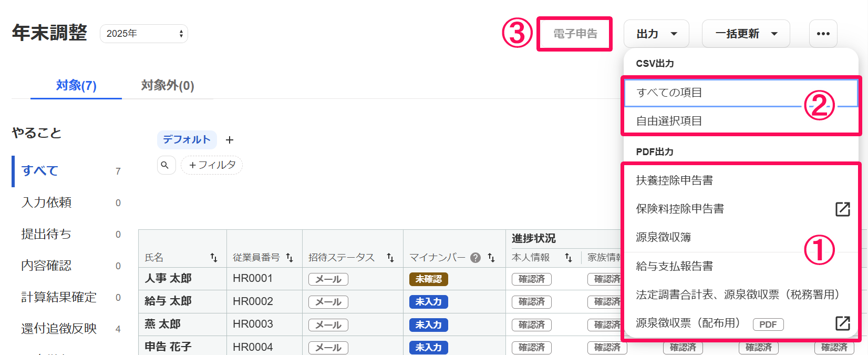Select 還付追徴反映 in やること list
This screenshot has width=868, height=355.
[x=67, y=329]
